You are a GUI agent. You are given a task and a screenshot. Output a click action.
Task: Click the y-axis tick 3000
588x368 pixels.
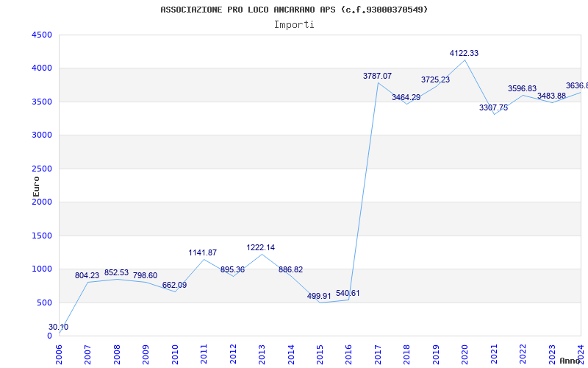click(x=42, y=135)
